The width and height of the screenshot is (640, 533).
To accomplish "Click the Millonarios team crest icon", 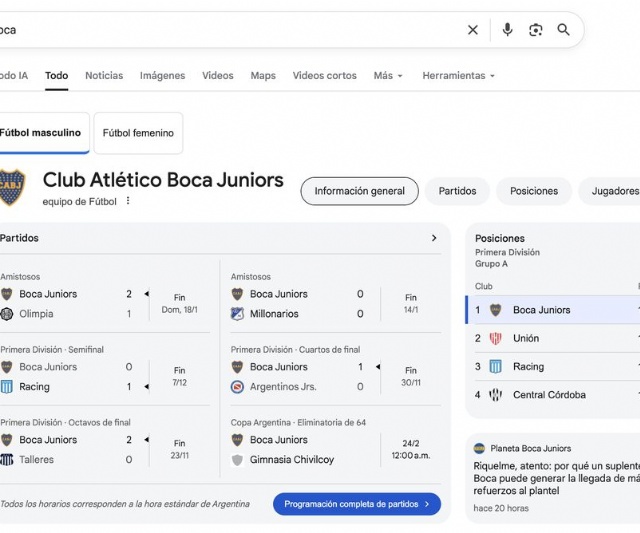I will click(x=237, y=314).
